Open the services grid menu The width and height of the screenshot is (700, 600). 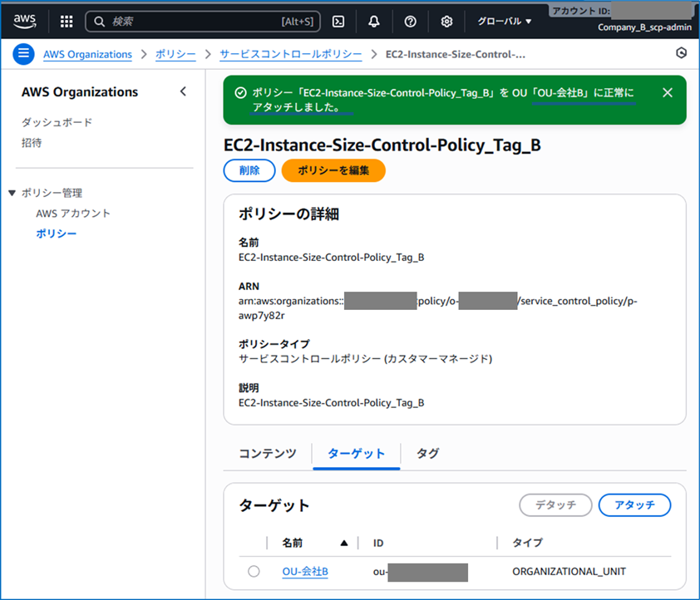66,22
